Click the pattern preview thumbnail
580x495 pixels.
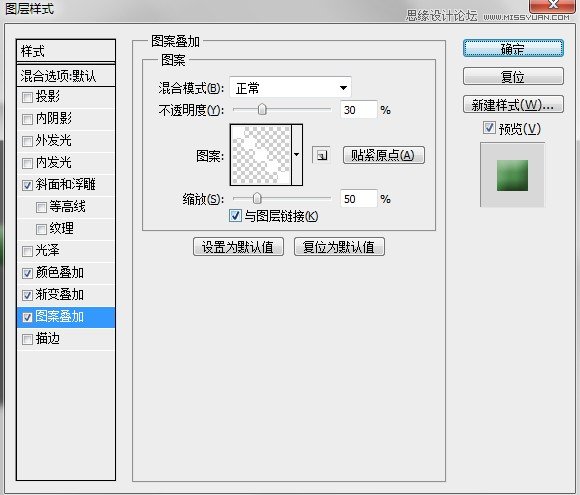click(261, 155)
